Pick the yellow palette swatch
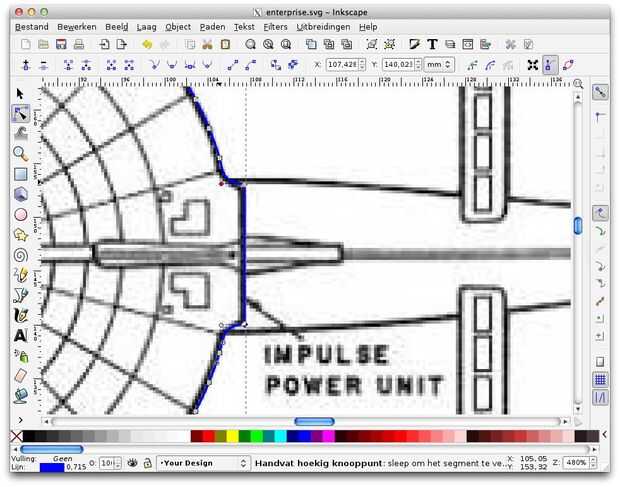Viewport: 620px width, 487px height. 232,436
